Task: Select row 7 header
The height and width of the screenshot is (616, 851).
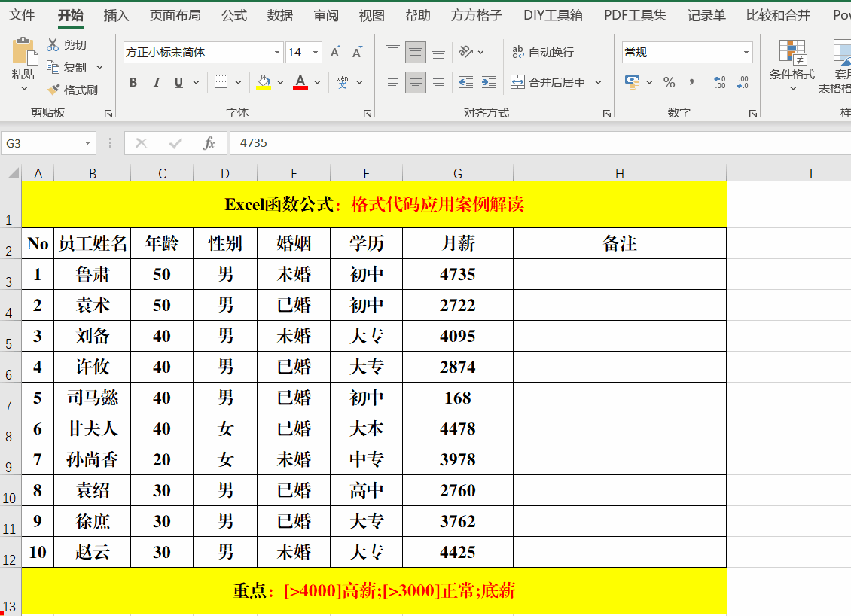Action: (x=9, y=398)
